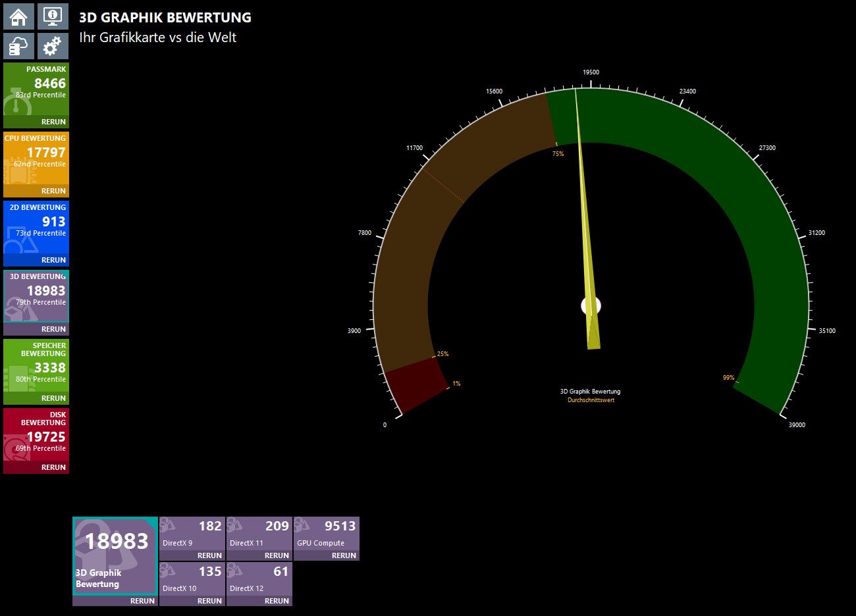Rerun the PassMark overall test
Screen dimensions: 856x616
pos(53,122)
